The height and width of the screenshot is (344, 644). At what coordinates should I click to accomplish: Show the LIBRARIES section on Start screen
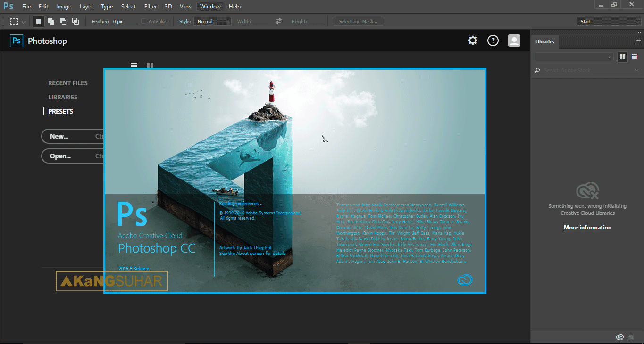63,97
